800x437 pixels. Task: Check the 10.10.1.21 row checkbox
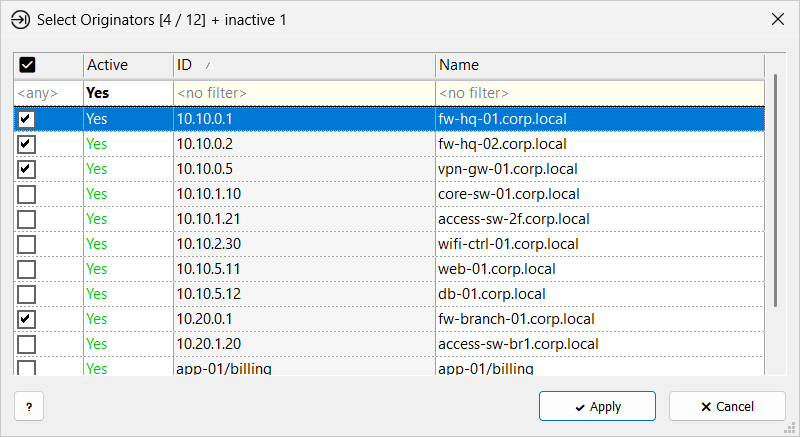pyautogui.click(x=27, y=219)
